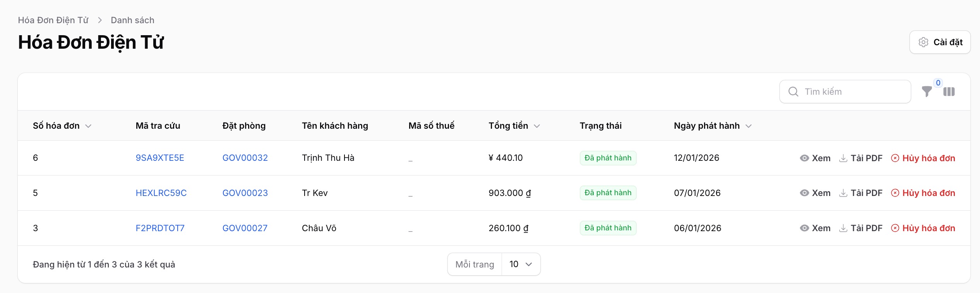Open lookup code F2PRDTOT7
The width and height of the screenshot is (980, 293).
pyautogui.click(x=160, y=228)
